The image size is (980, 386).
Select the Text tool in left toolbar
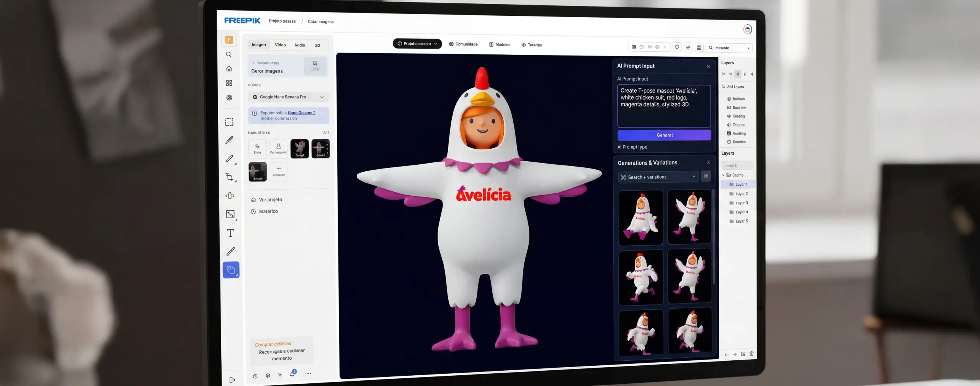point(230,233)
